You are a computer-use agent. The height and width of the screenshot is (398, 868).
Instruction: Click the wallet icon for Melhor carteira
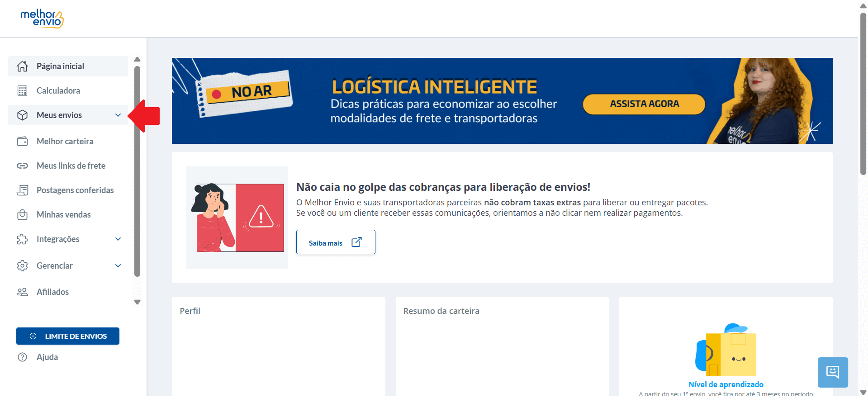point(22,141)
